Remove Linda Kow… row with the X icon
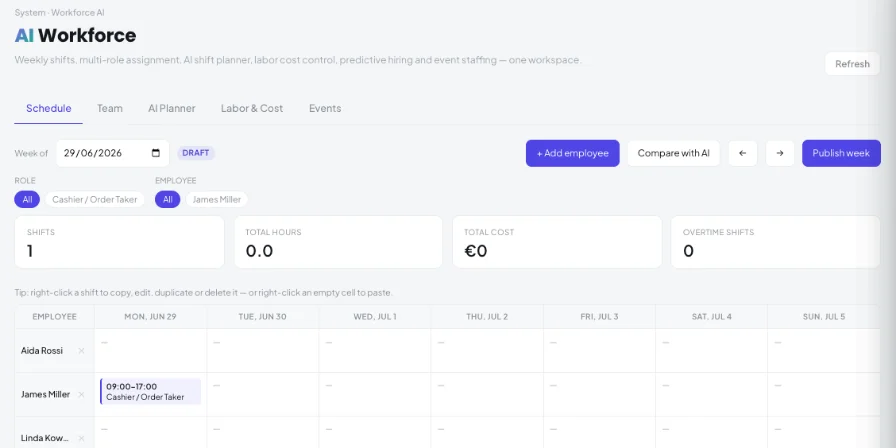 81,438
